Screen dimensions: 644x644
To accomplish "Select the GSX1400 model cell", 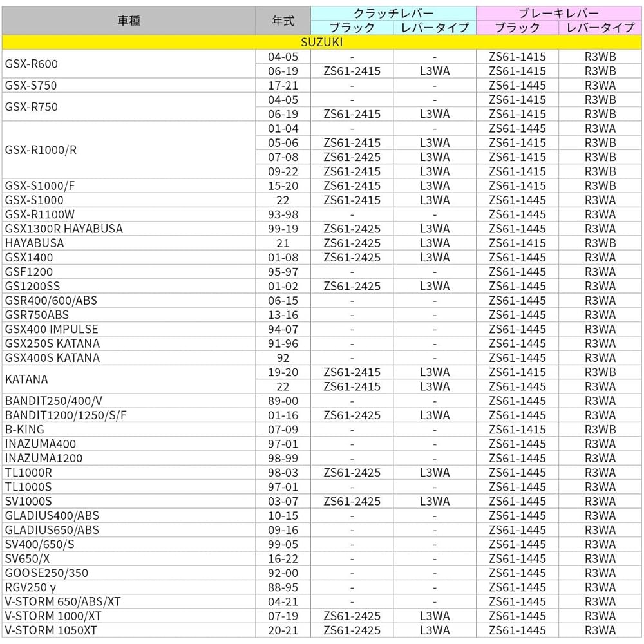I will point(129,258).
